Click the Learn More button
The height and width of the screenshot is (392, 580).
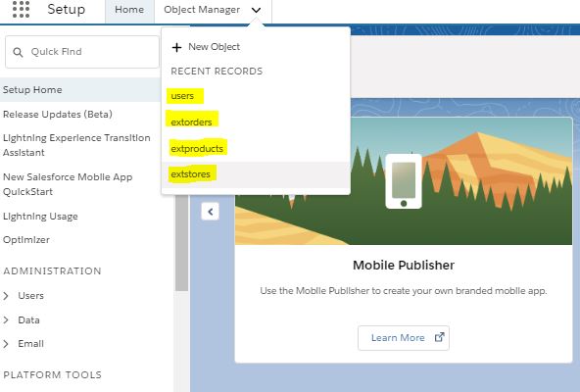tap(404, 337)
